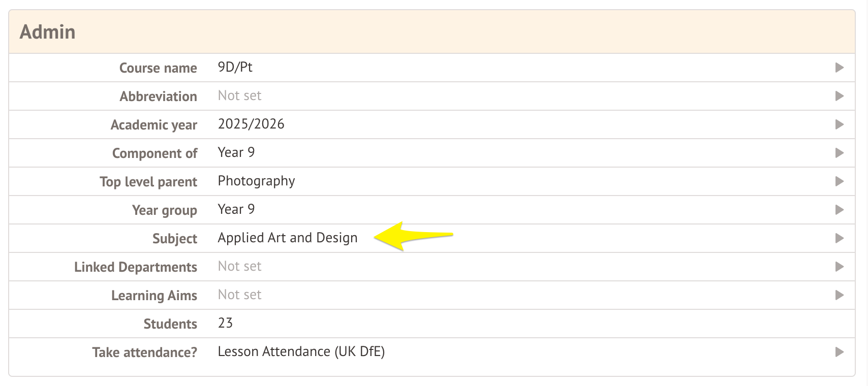Click the Year 9 component of value

point(236,153)
